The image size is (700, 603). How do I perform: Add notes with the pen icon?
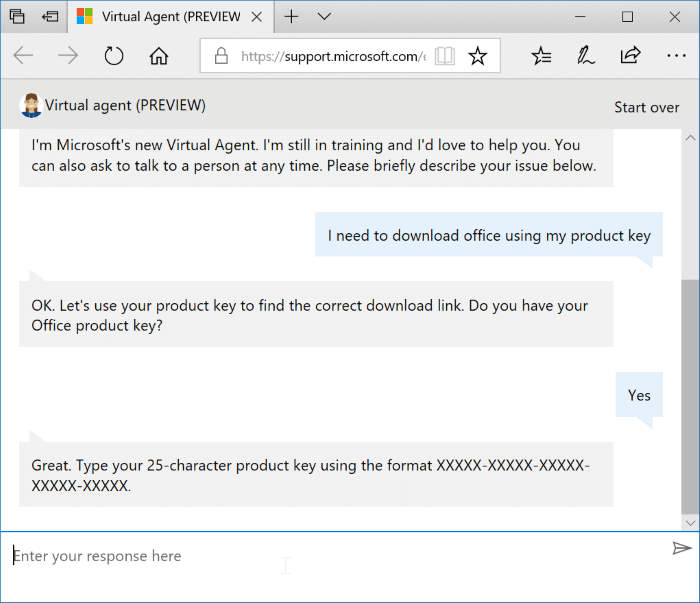click(585, 56)
